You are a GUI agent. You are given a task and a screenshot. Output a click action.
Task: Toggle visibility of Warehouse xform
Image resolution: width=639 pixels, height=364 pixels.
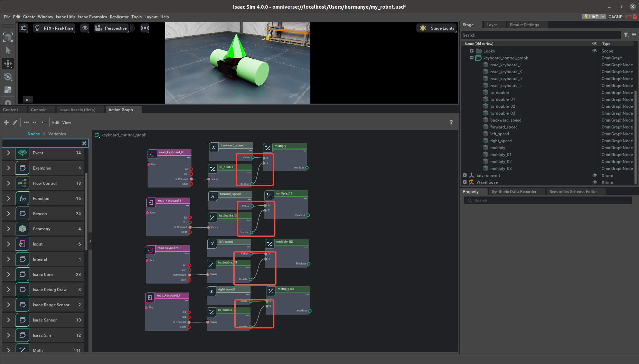595,182
